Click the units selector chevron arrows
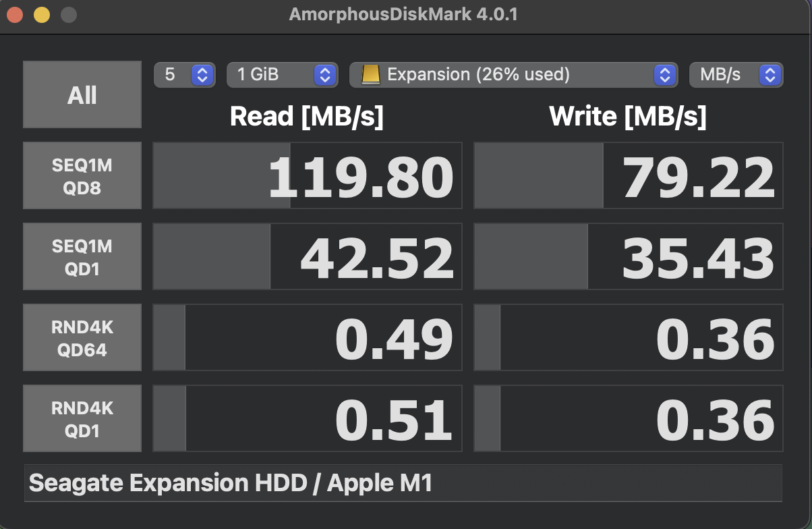The width and height of the screenshot is (812, 529). click(771, 75)
